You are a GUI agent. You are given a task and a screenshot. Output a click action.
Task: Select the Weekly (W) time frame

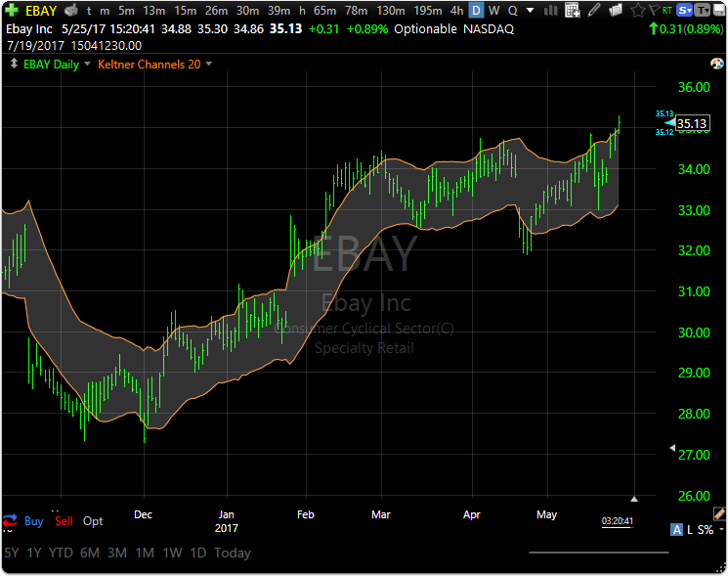click(x=494, y=11)
